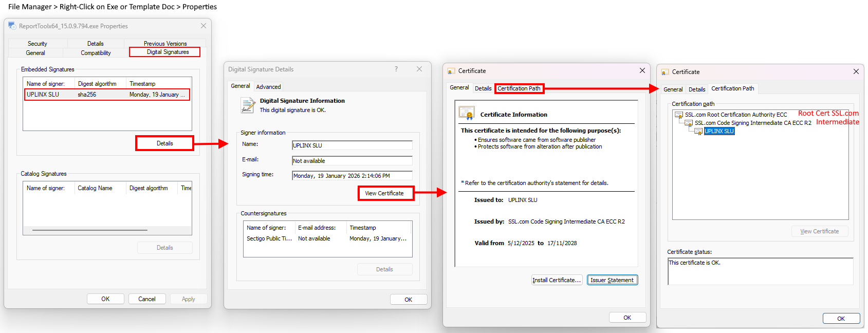The image size is (868, 333).
Task: Select SSL.com Code Signing Intermediate CA ECC R2 node
Action: [x=753, y=123]
